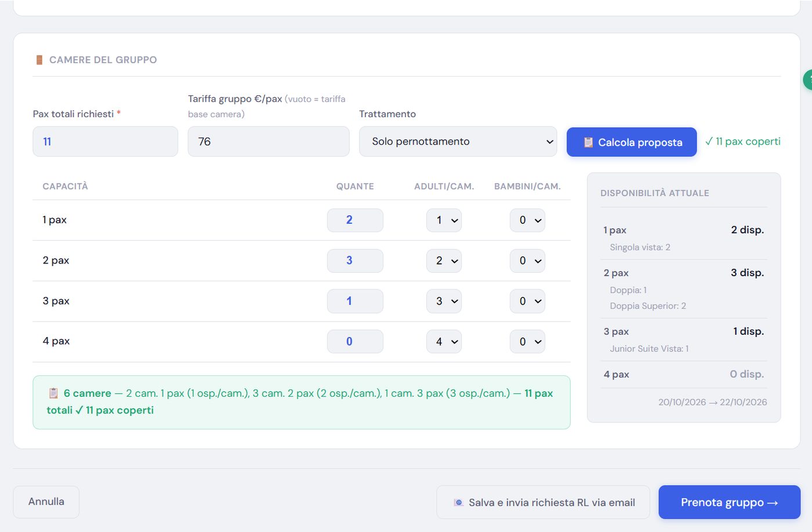
Task: Click the '0 disp.' value for 4 pax
Action: (x=746, y=374)
